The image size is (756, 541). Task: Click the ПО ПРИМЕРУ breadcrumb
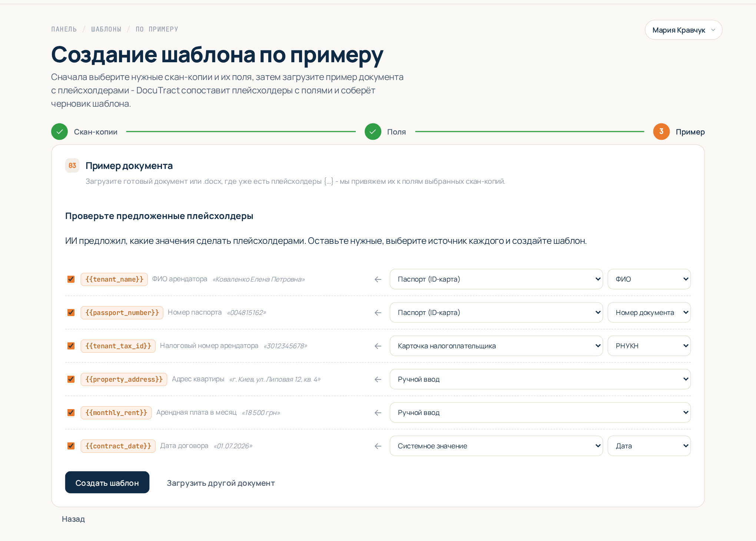click(157, 29)
